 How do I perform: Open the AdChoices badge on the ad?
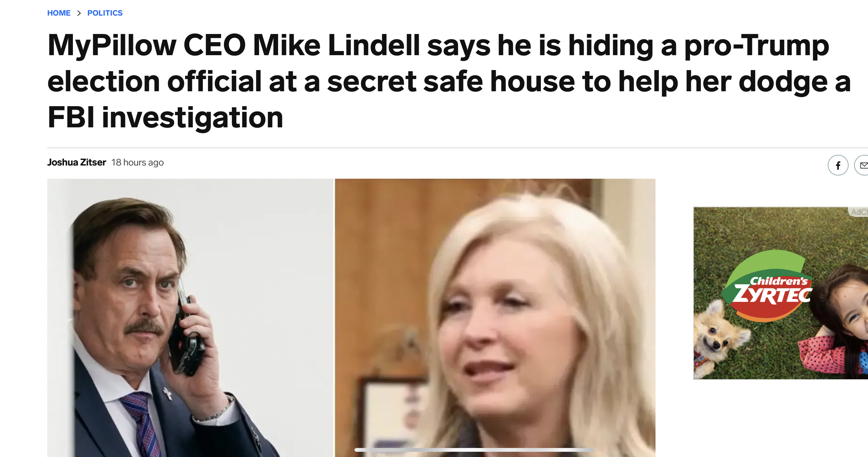(x=859, y=212)
